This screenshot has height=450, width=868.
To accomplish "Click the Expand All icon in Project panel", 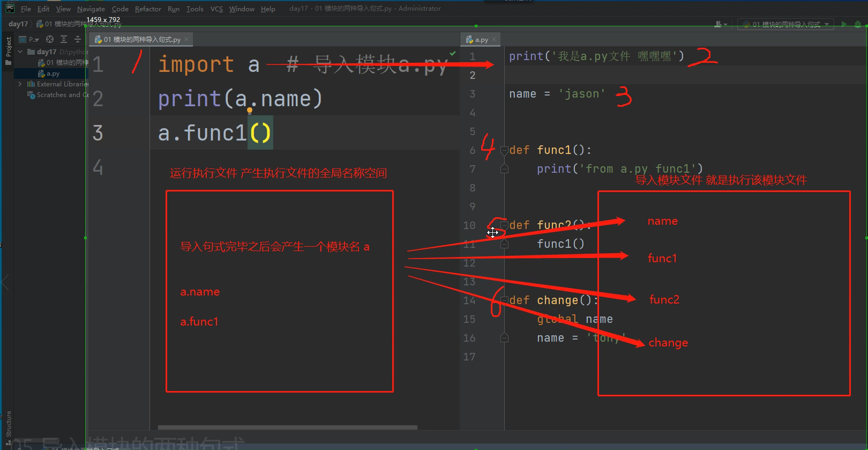I will (x=64, y=39).
